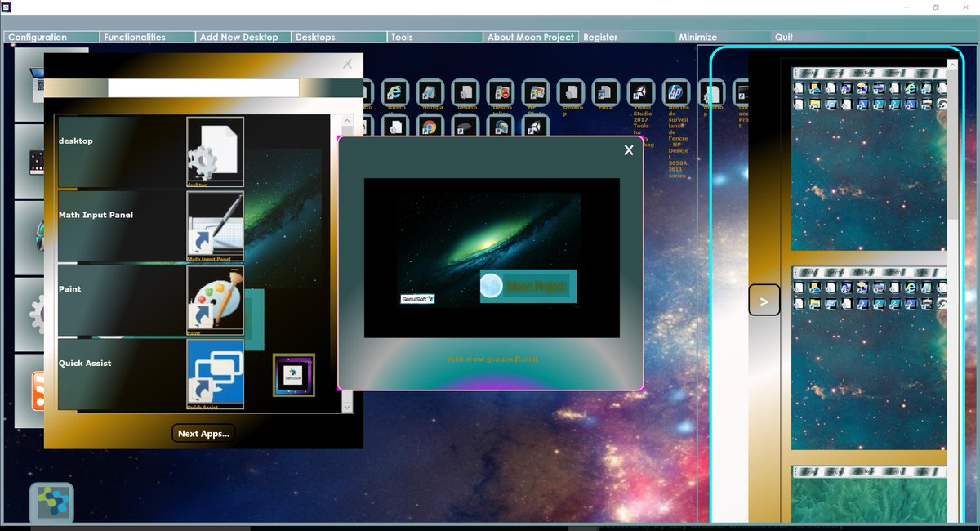Expand the desktop previews with the > arrow
The image size is (980, 531).
pos(764,301)
